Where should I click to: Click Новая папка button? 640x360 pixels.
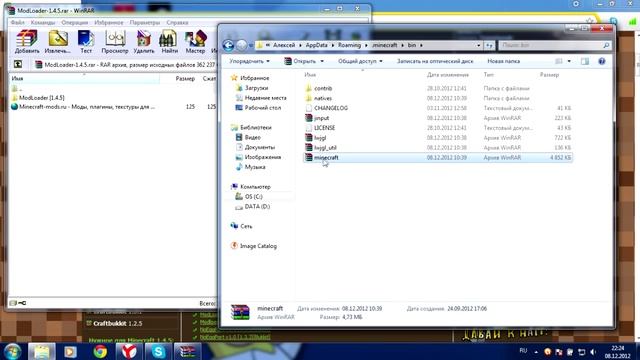(503, 61)
